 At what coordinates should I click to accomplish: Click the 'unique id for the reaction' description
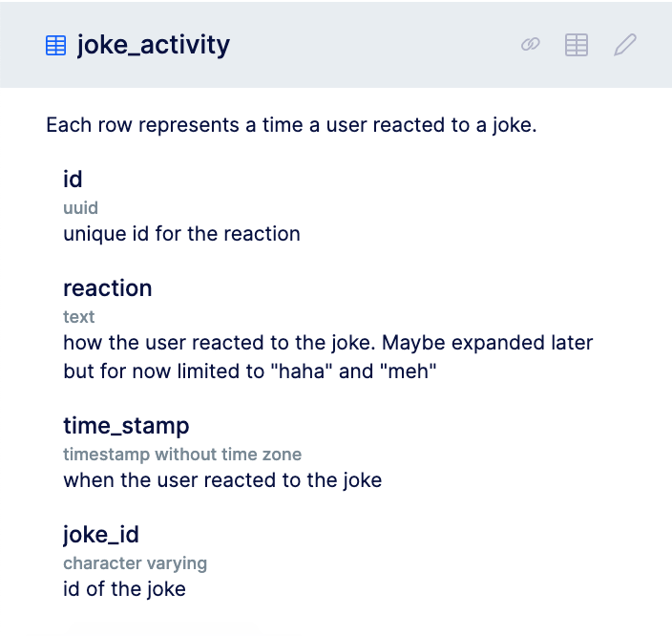pos(181,233)
